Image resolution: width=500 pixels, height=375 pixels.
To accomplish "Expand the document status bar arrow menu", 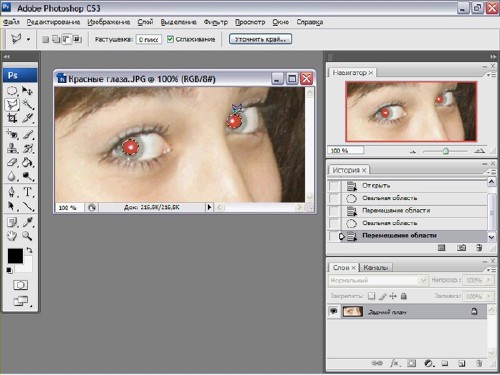I will (x=209, y=207).
